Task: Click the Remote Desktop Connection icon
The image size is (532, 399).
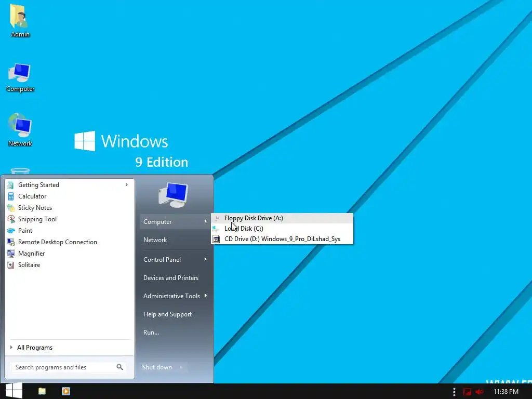Action: [11, 242]
